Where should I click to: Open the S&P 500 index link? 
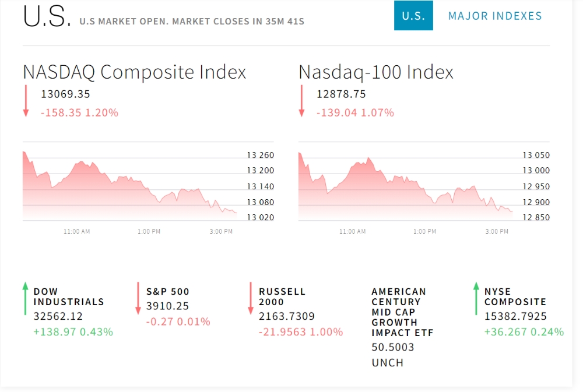click(x=168, y=291)
